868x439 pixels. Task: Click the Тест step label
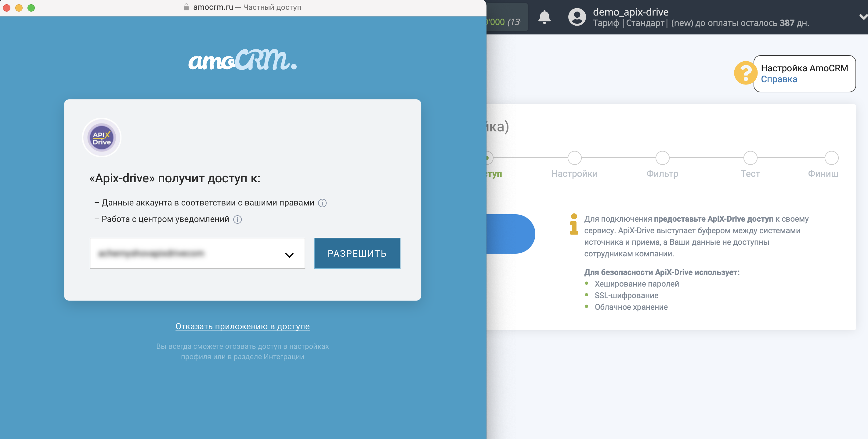pyautogui.click(x=750, y=174)
